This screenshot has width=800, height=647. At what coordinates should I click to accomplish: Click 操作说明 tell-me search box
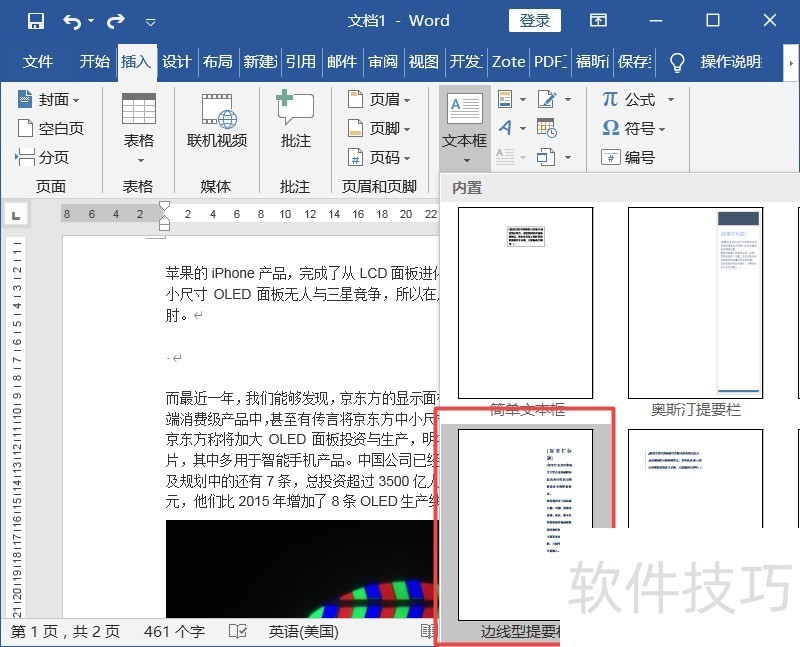[x=730, y=61]
